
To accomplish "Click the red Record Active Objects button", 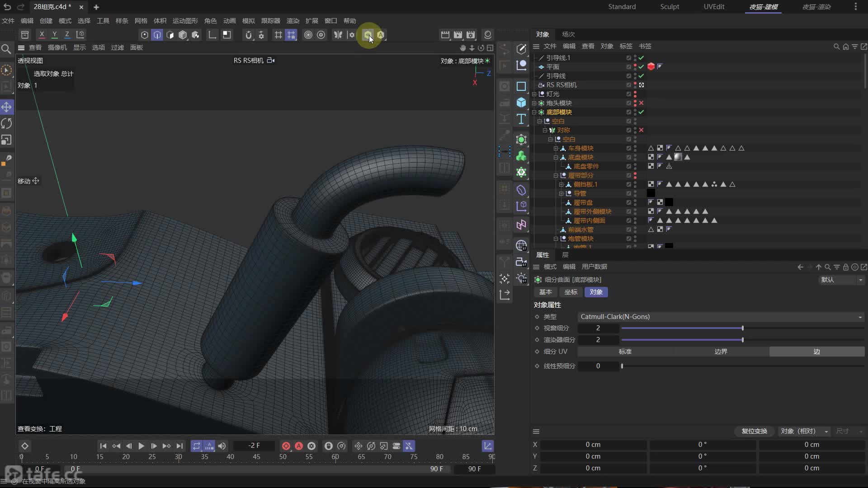I will pyautogui.click(x=286, y=446).
